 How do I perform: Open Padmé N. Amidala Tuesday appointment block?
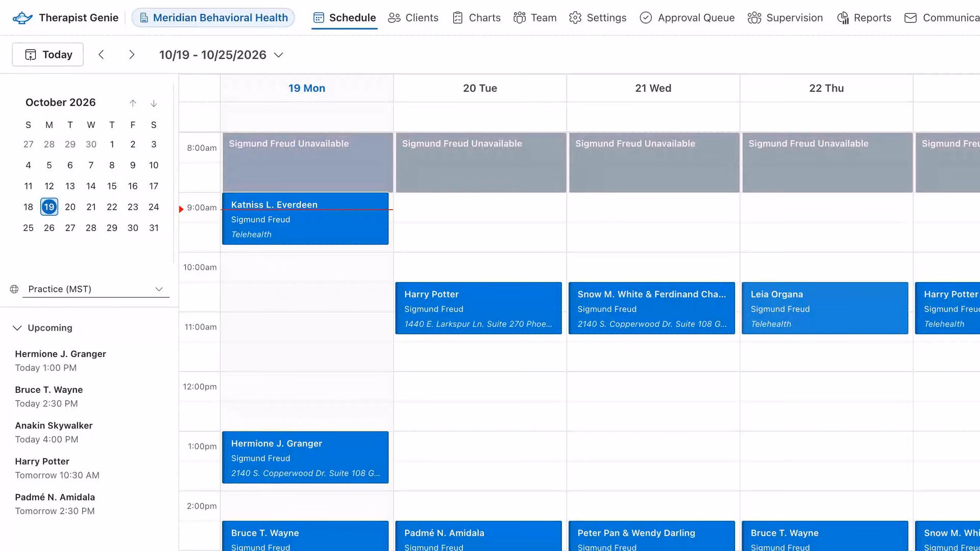(x=478, y=536)
